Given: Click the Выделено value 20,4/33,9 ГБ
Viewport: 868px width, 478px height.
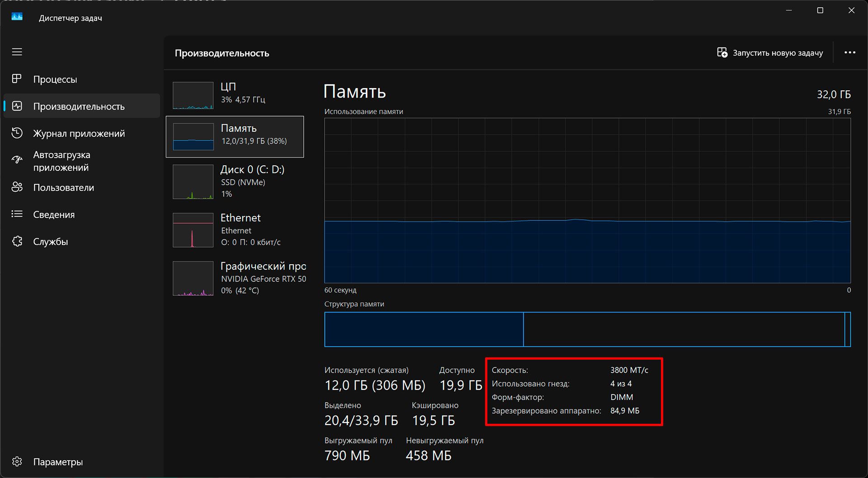Looking at the screenshot, I should tap(361, 421).
